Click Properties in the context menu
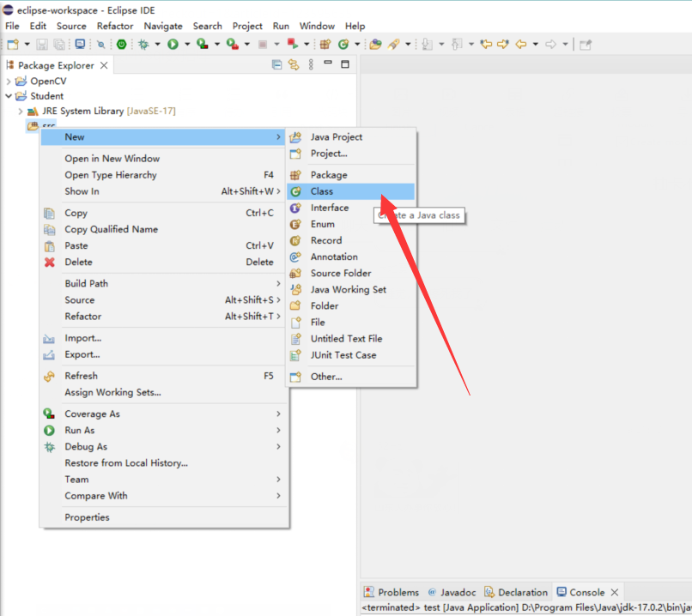Viewport: 692px width, 616px height. [163, 517]
